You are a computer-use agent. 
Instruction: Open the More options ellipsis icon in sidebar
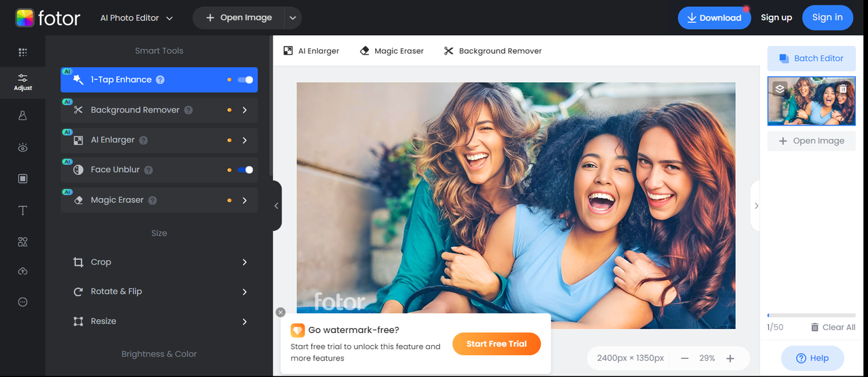pos(22,302)
